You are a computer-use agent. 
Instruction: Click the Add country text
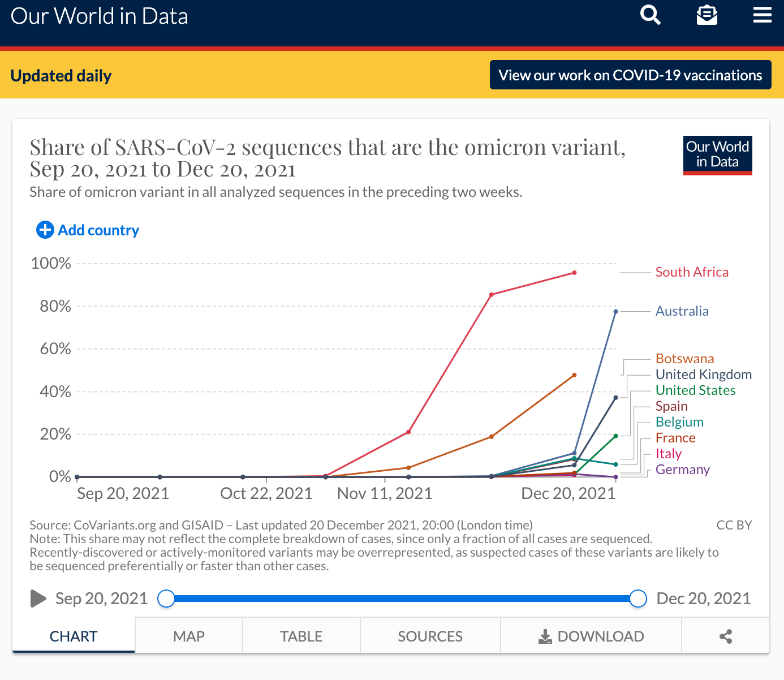tap(98, 230)
